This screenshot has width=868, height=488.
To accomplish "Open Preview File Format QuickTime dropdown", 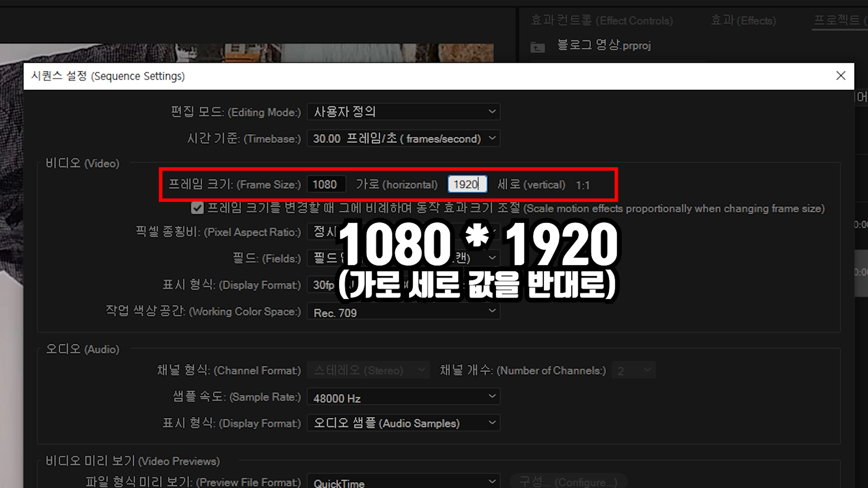I will coord(403,482).
